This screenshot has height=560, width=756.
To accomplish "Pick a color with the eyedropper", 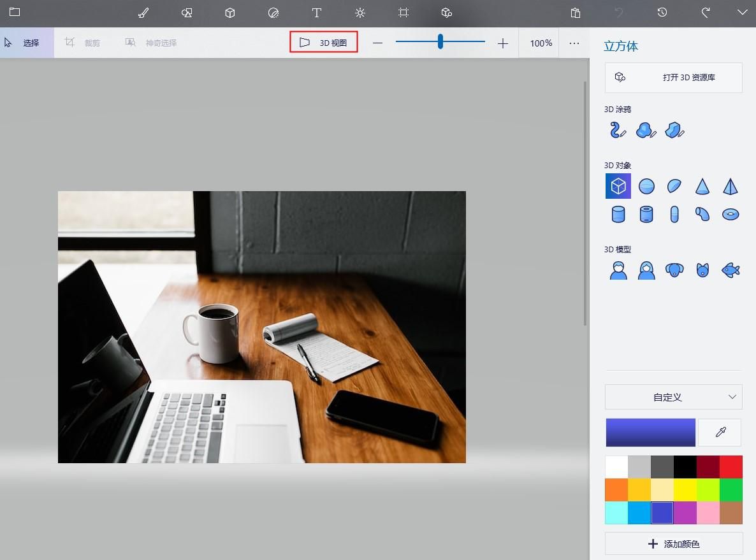I will click(x=720, y=433).
